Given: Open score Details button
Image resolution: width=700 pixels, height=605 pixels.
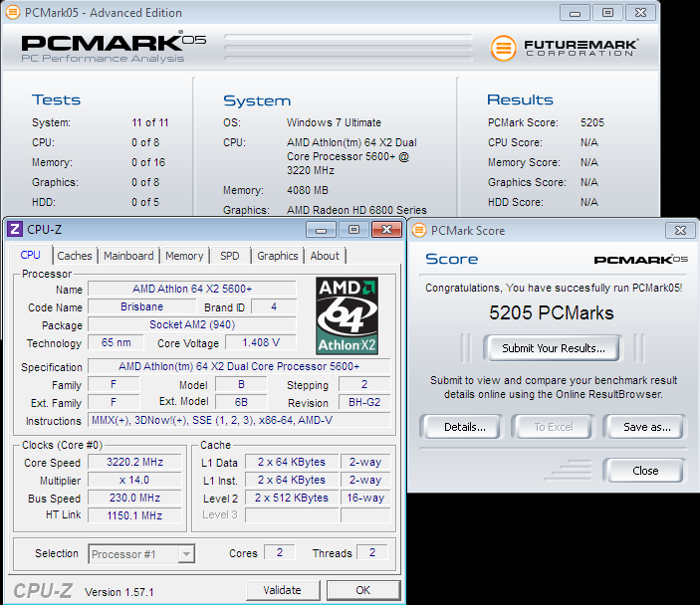Looking at the screenshot, I should point(464,427).
